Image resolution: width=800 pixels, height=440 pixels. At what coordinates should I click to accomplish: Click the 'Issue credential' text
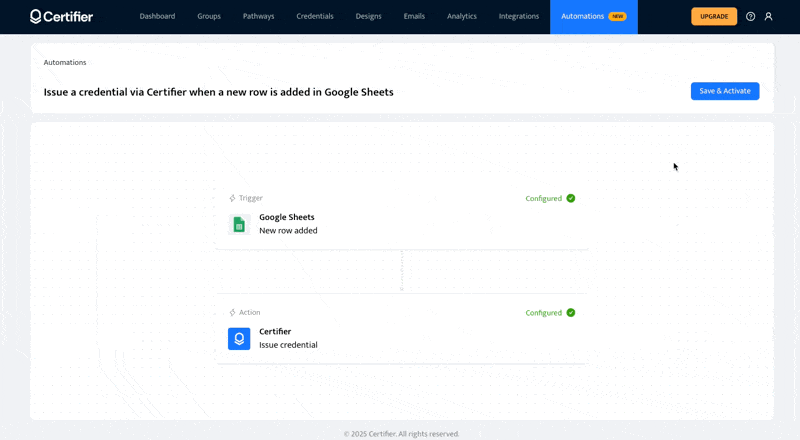point(288,345)
